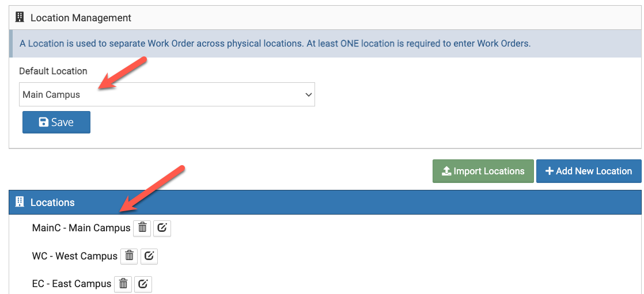Select the EC - East Campus row
Viewport: 644px width, 294px height.
pyautogui.click(x=71, y=284)
